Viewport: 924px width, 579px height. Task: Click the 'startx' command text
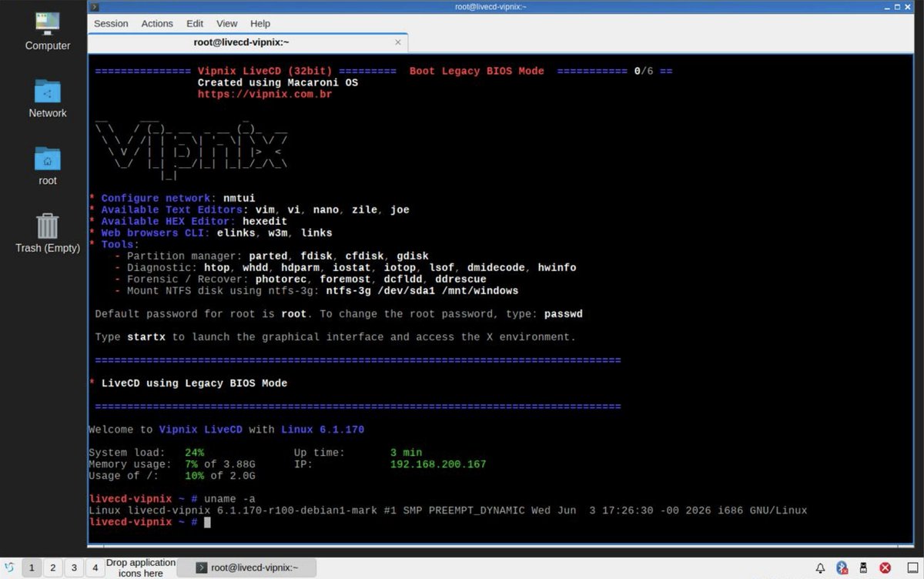(x=146, y=336)
